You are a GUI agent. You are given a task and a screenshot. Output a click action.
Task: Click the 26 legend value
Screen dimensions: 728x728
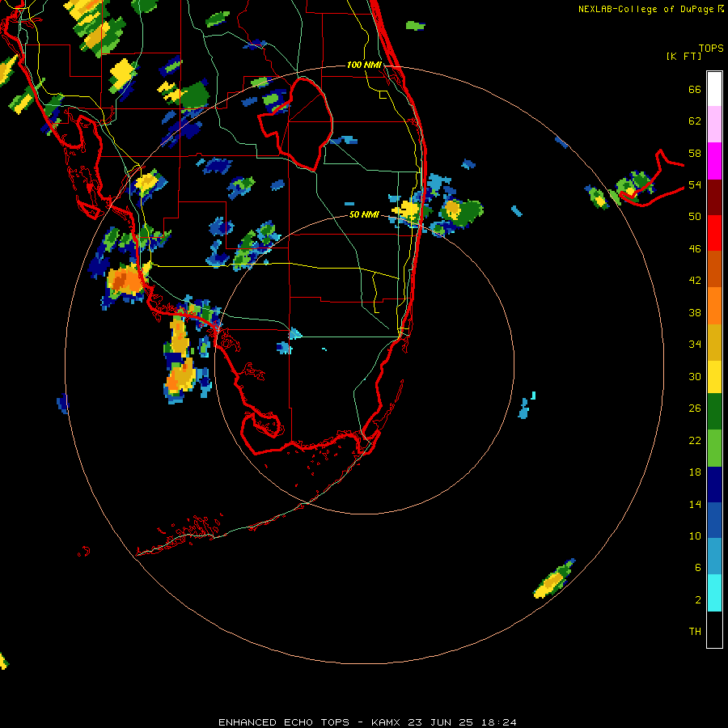[695, 408]
